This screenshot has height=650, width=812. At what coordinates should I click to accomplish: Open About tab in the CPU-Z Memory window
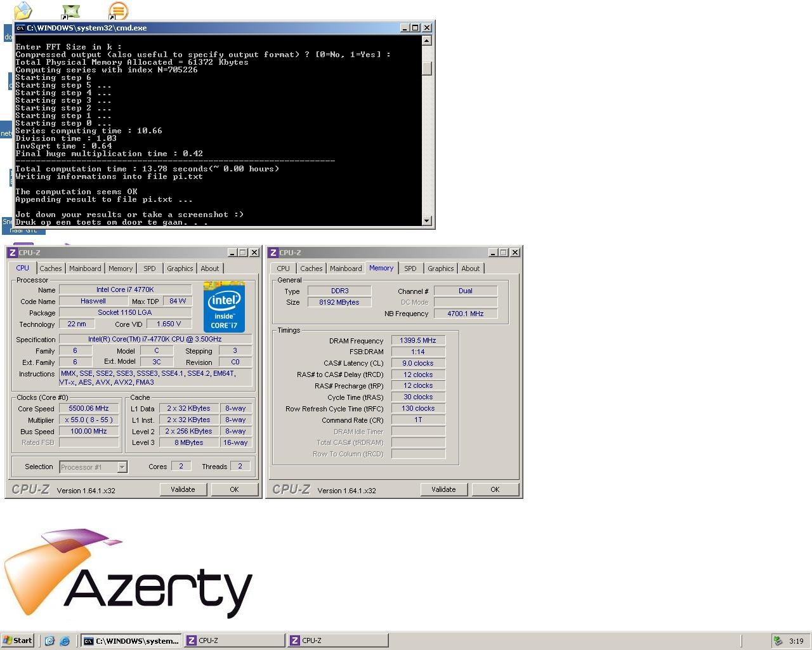(471, 269)
